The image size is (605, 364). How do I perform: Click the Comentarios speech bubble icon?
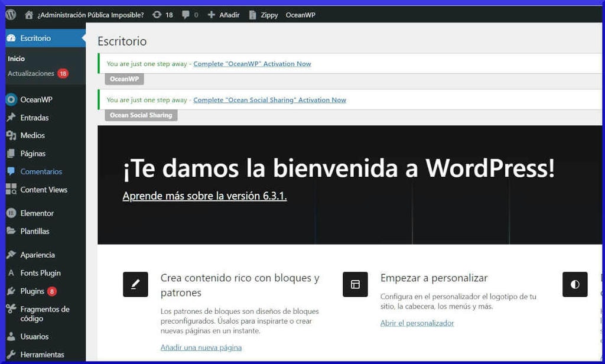point(11,171)
